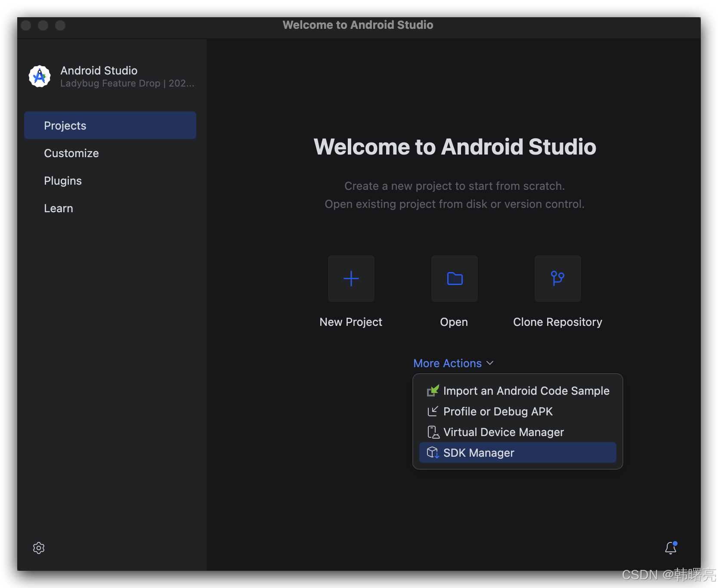Collapse the More Actions dropdown

pyautogui.click(x=453, y=363)
